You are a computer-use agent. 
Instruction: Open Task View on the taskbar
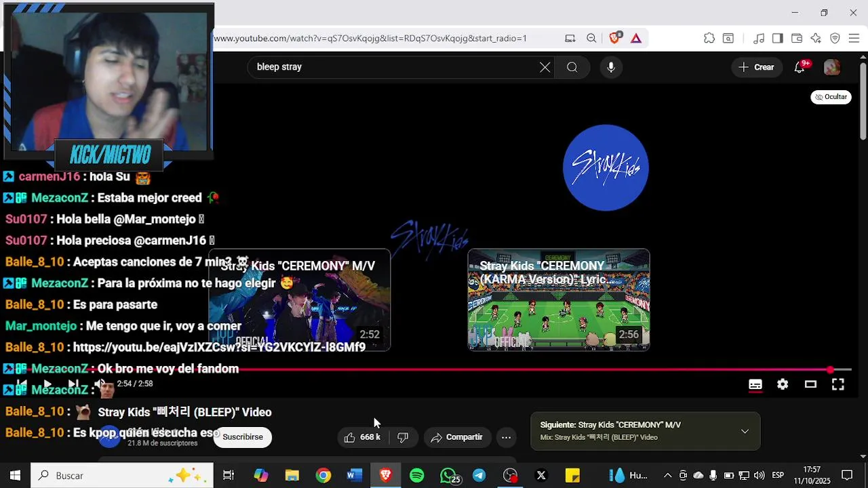(x=229, y=476)
